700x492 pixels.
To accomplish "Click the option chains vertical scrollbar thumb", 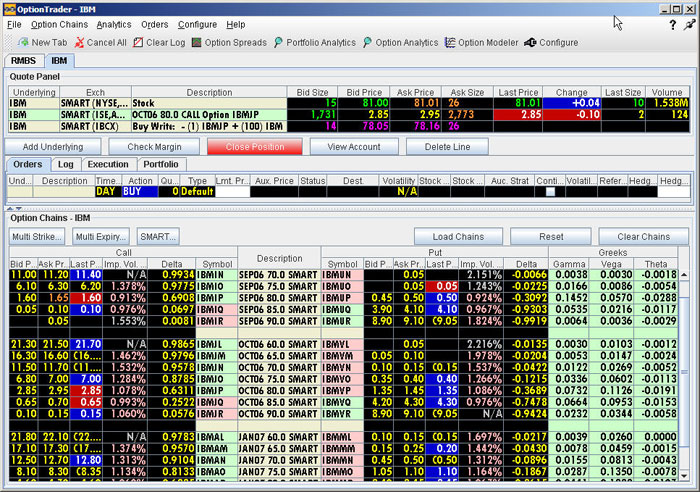I will pos(684,372).
